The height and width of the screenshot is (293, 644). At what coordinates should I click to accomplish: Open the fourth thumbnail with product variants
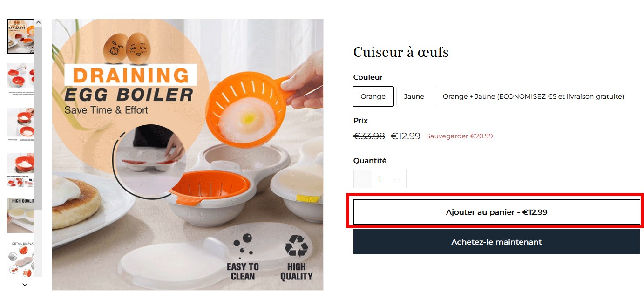[21, 170]
